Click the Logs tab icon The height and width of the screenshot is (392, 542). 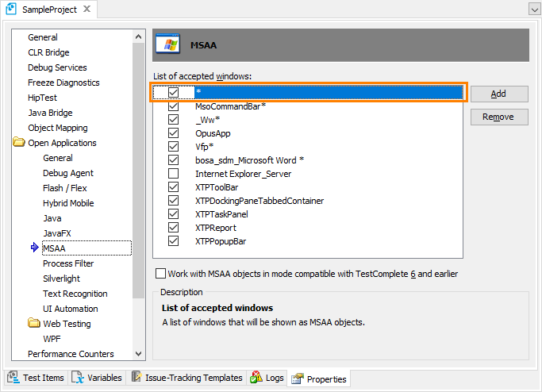256,379
